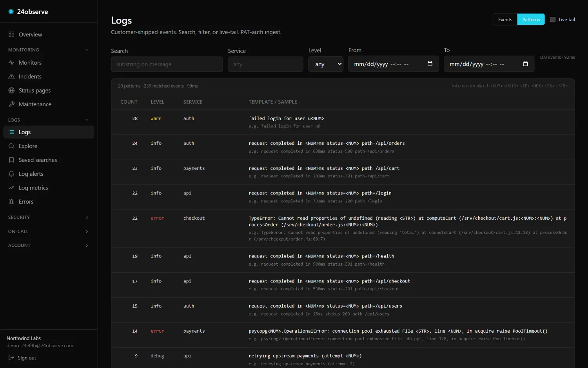The height and width of the screenshot is (368, 588).
Task: Click COUNT column header
Action: pyautogui.click(x=129, y=102)
